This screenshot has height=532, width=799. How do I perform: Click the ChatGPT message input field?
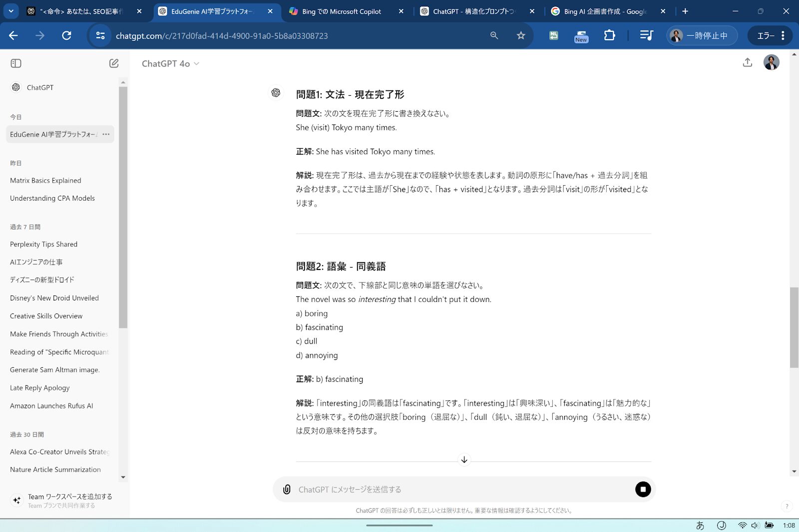(x=459, y=490)
